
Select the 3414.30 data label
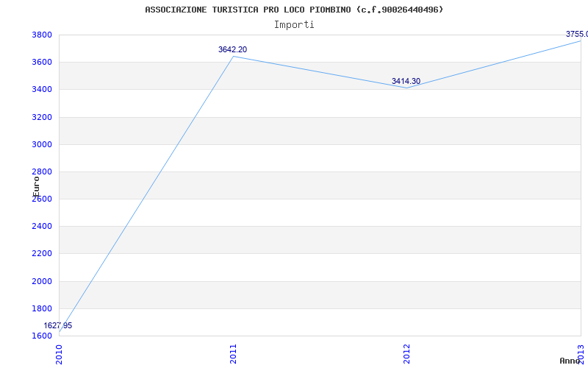pyautogui.click(x=406, y=81)
